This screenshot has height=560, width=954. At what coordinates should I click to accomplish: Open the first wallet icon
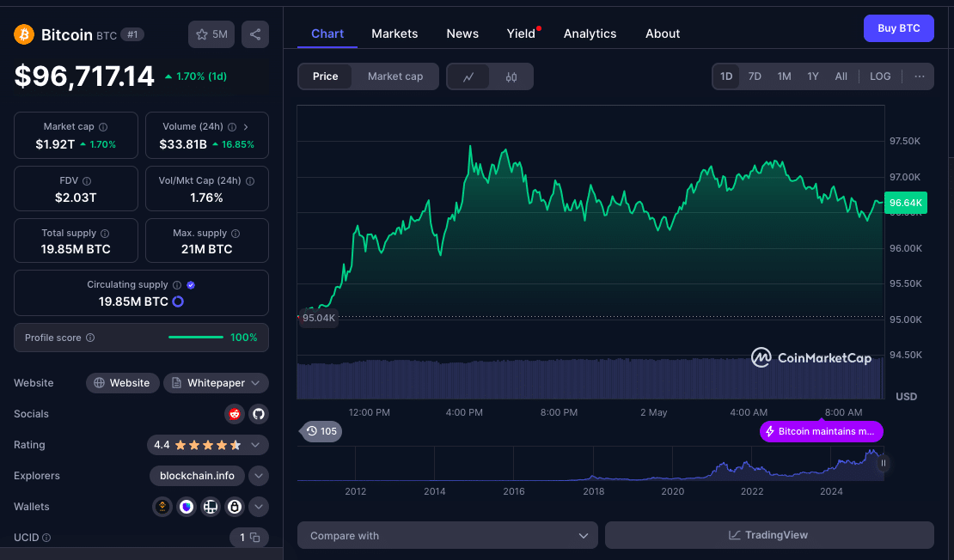click(x=162, y=507)
